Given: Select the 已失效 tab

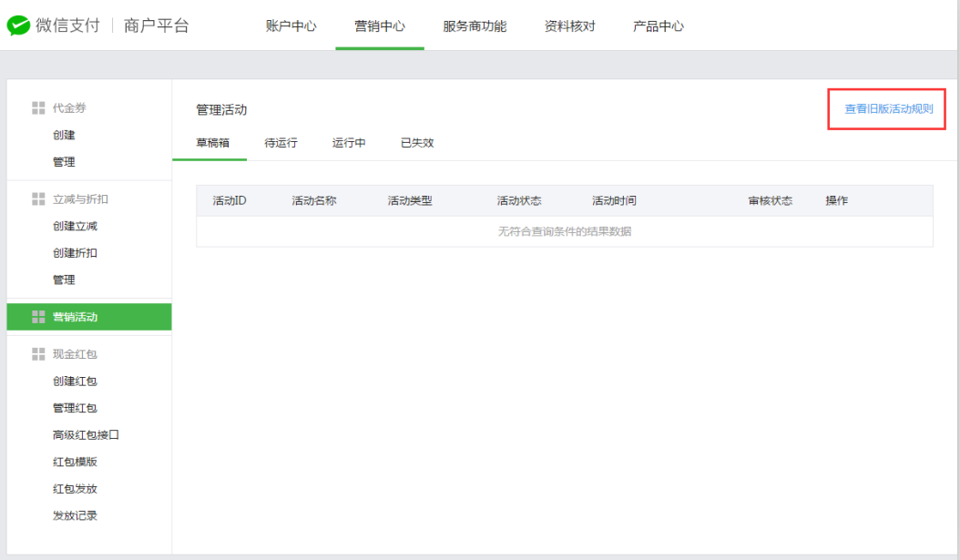Looking at the screenshot, I should (417, 143).
